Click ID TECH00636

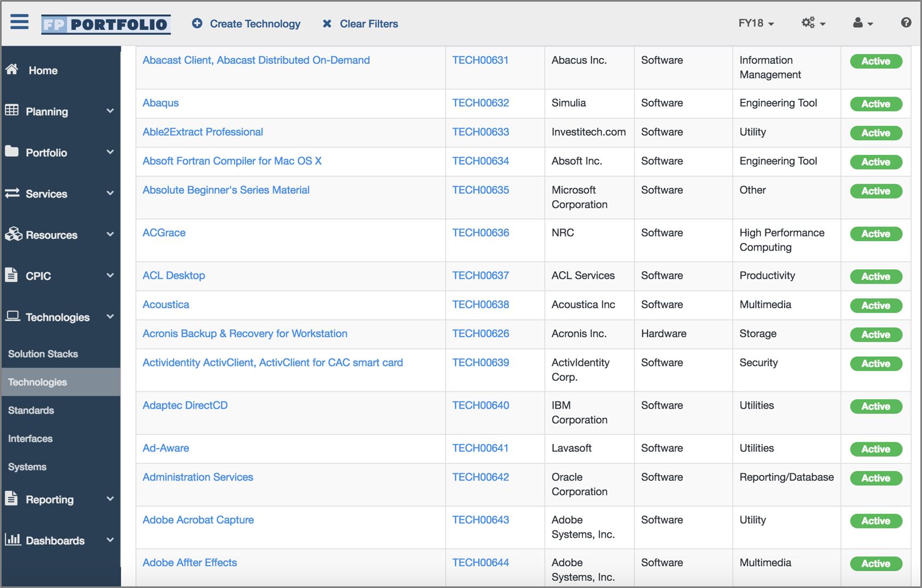pos(481,232)
